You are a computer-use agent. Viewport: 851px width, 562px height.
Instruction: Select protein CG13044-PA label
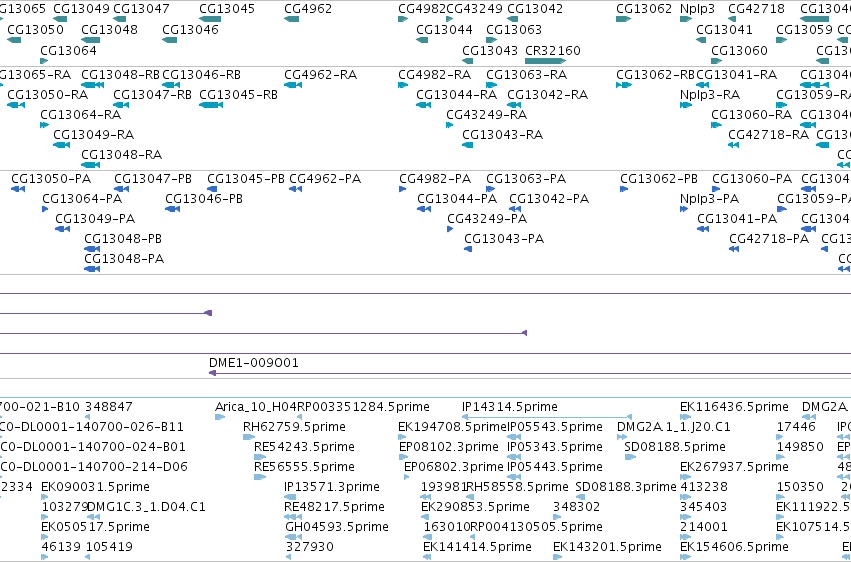(457, 199)
